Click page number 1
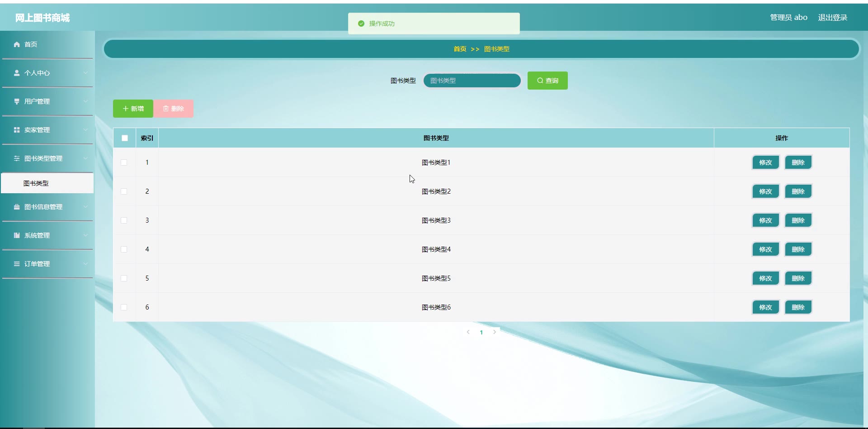This screenshot has width=868, height=429. click(481, 332)
